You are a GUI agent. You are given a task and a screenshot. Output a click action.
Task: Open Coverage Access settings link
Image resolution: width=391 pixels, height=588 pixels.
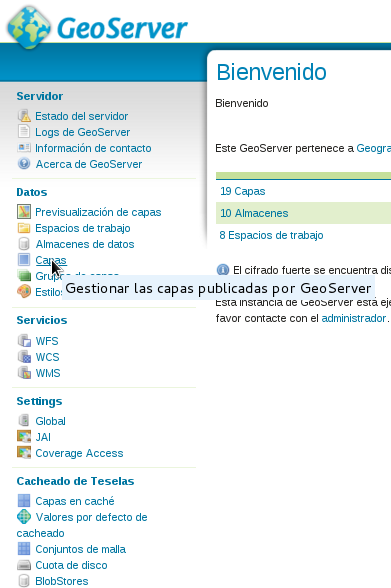coord(79,453)
